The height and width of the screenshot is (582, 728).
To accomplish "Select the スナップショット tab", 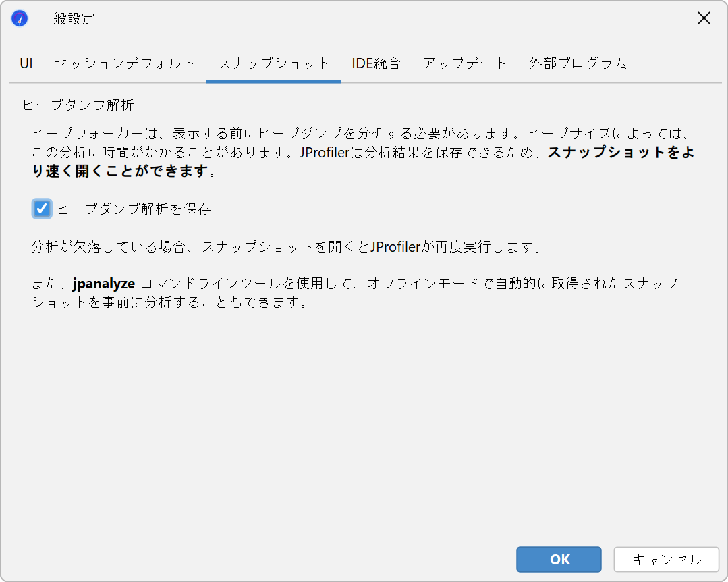I will point(273,63).
